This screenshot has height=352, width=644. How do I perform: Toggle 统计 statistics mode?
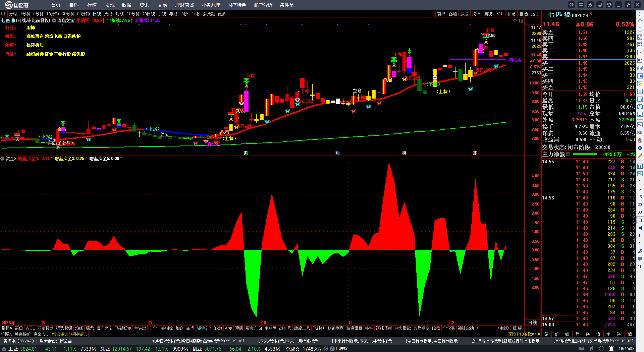click(476, 14)
